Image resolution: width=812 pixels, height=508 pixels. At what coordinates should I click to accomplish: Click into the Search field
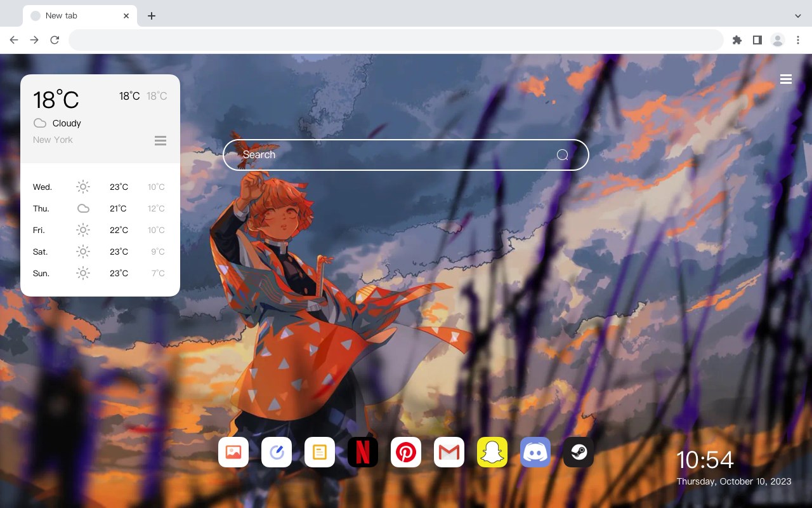pyautogui.click(x=406, y=155)
